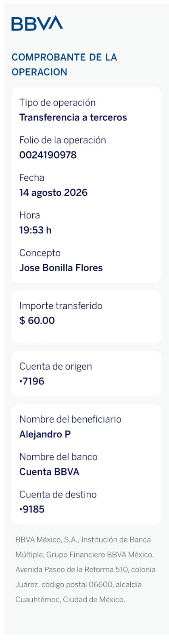This screenshot has width=169, height=644.
Task: Select the 'Comprobante de la operacion' heading
Action: point(64,64)
